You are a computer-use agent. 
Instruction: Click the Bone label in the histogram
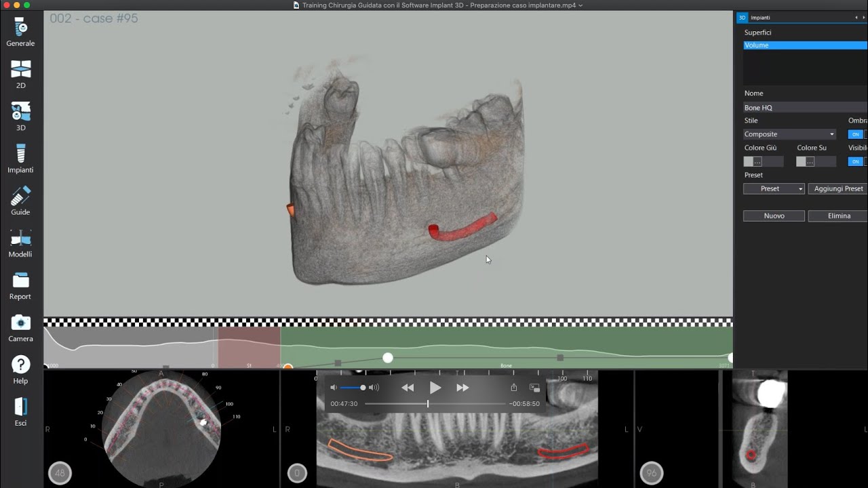coord(506,366)
